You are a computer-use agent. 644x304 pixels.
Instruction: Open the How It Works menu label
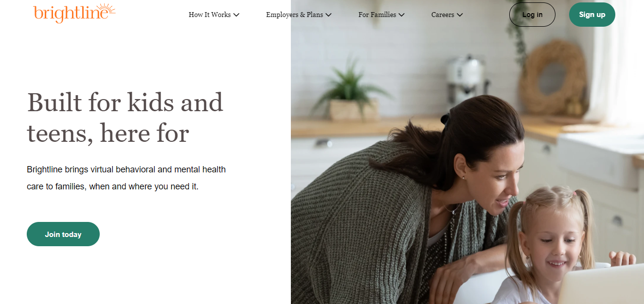click(x=210, y=15)
